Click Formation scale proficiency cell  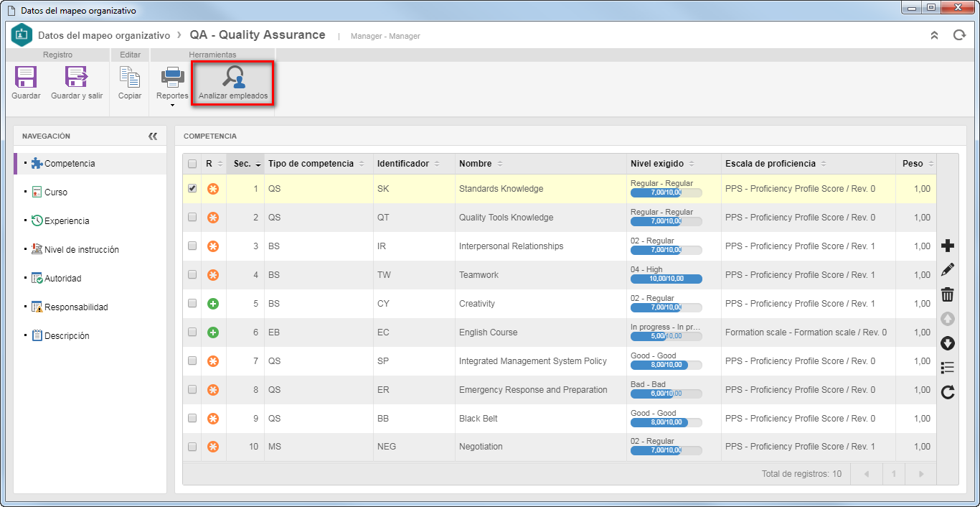[809, 332]
